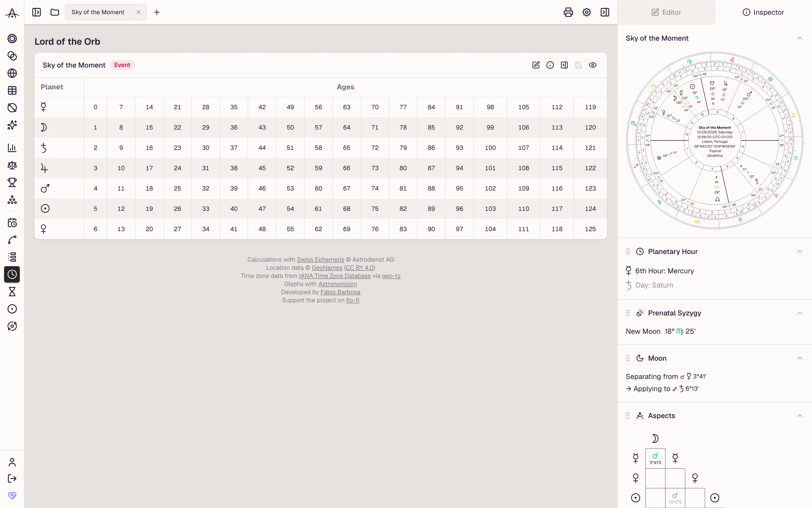This screenshot has width=812, height=508.
Task: Switch to the Inspector tab
Action: (763, 12)
